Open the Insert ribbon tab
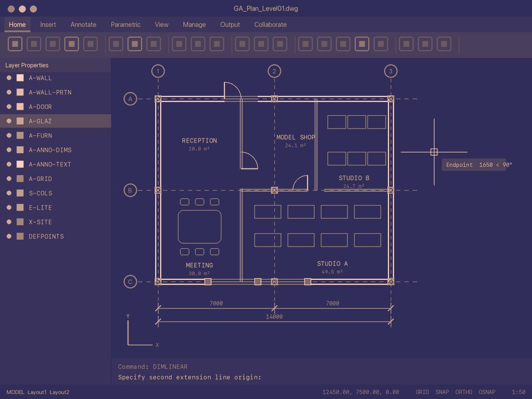 [x=48, y=24]
